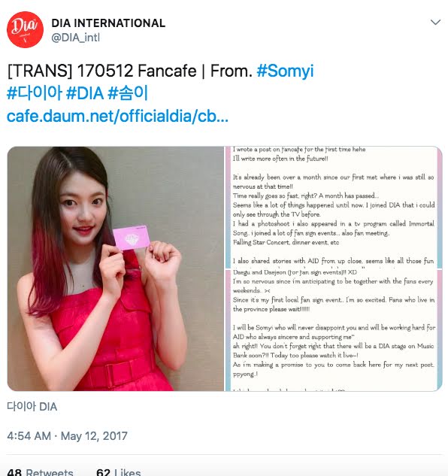This screenshot has width=448, height=476.
Task: Open DIA INTERNATIONAL profile name
Action: [108, 23]
